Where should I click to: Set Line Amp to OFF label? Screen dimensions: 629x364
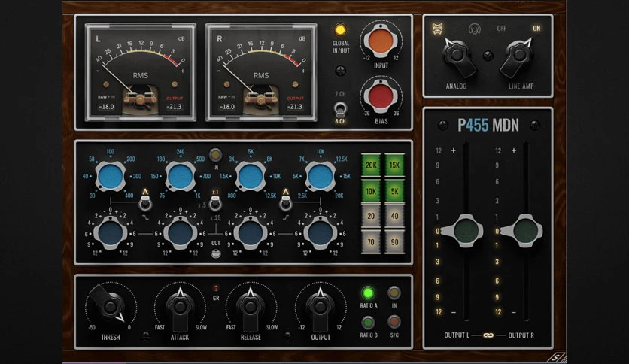pos(501,29)
